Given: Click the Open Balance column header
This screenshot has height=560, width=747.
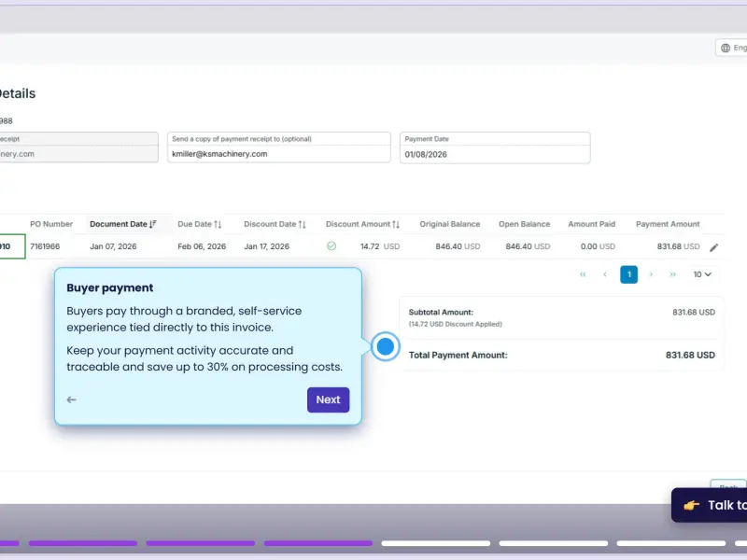Looking at the screenshot, I should click(524, 224).
